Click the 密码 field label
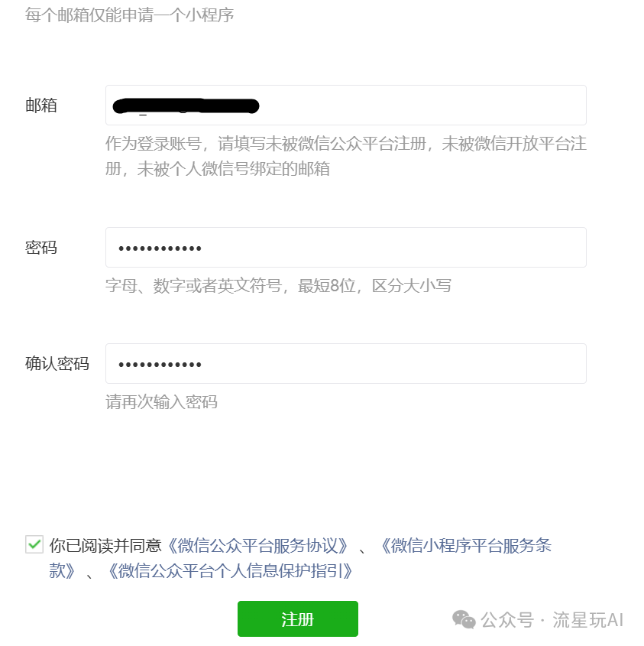644x646 pixels. [41, 248]
